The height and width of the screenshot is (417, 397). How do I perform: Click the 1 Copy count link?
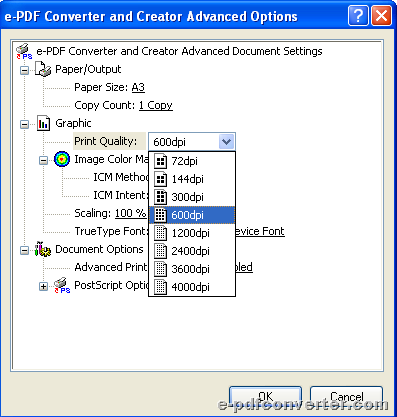pyautogui.click(x=156, y=105)
